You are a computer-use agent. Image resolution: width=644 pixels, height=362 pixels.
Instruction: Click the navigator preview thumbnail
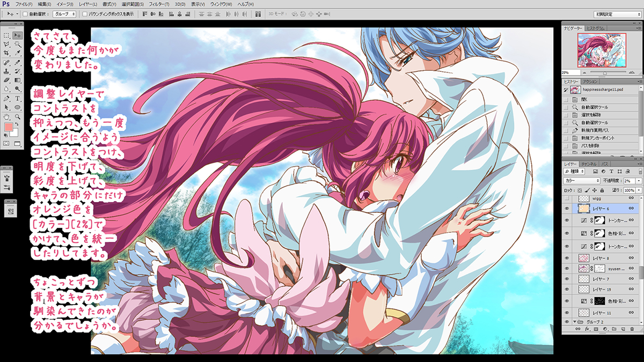[603, 50]
